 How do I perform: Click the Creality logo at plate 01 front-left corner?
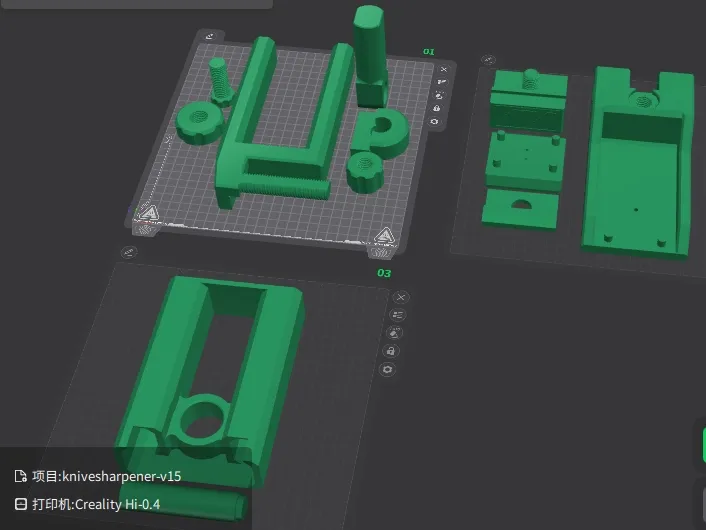tap(149, 213)
